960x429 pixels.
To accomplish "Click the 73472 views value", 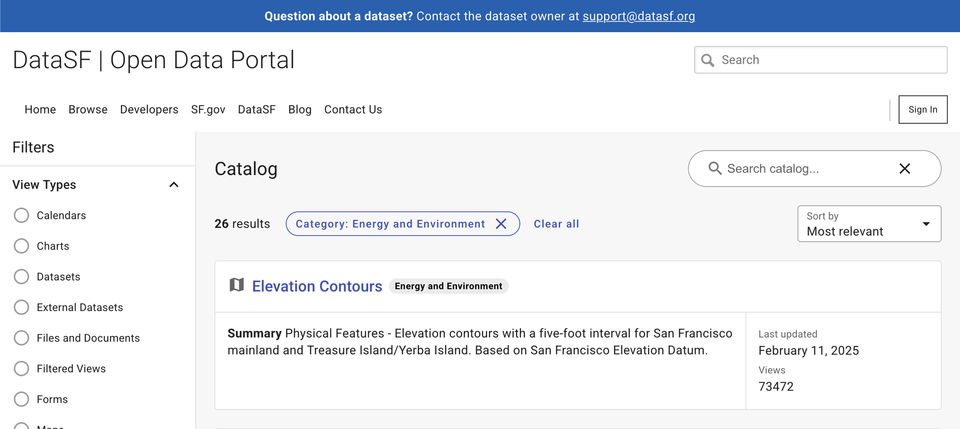I will (776, 387).
